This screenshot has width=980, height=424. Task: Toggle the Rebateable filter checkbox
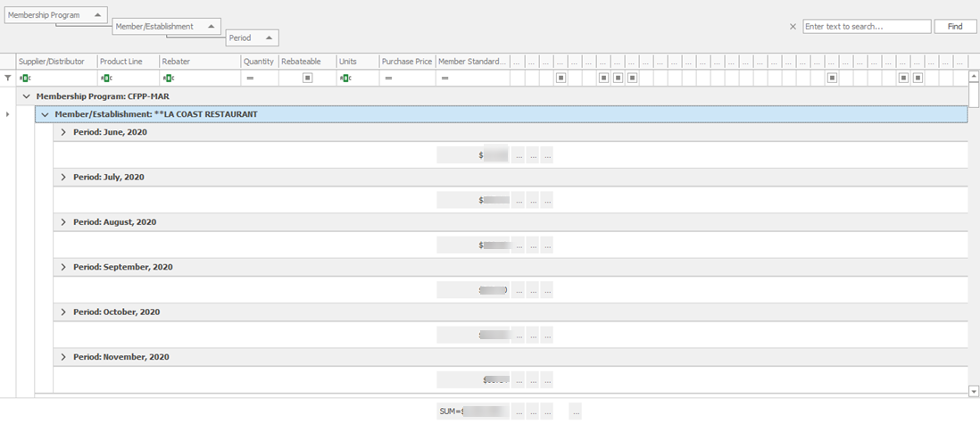pyautogui.click(x=307, y=79)
